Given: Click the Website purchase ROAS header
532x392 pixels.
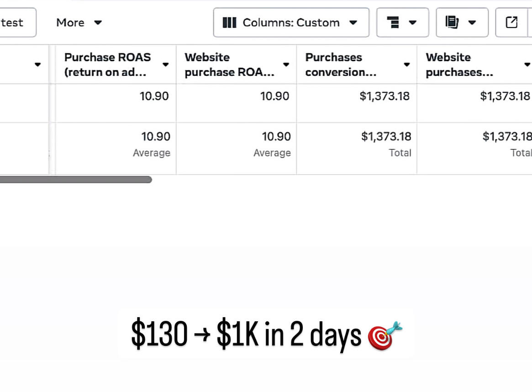Looking at the screenshot, I should pyautogui.click(x=229, y=64).
